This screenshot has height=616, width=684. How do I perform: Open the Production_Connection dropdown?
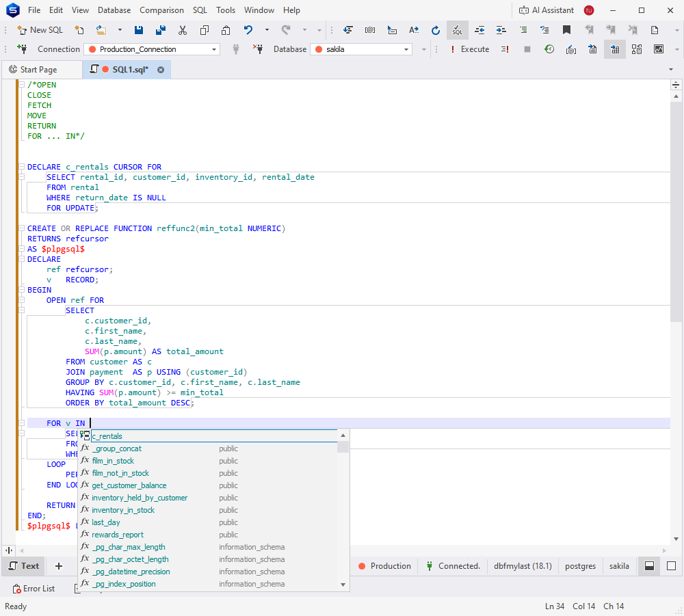tap(214, 49)
